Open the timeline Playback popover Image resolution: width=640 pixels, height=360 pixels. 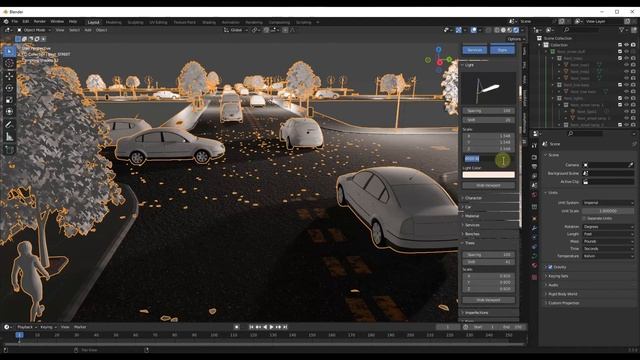[27, 327]
